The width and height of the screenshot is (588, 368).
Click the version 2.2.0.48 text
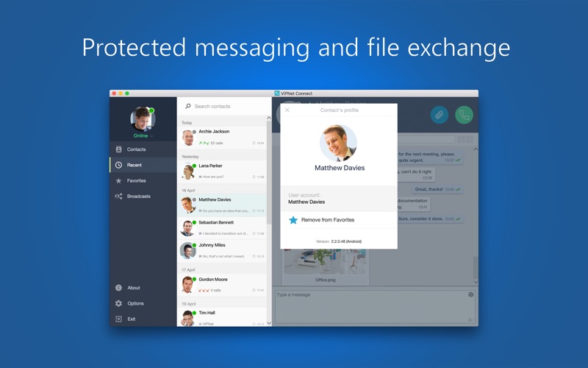tap(346, 241)
